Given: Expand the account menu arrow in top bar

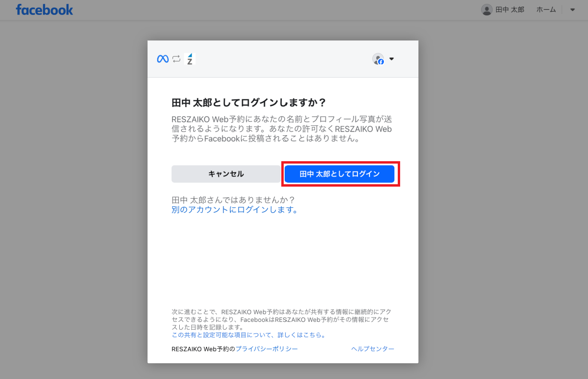Looking at the screenshot, I should pyautogui.click(x=572, y=10).
